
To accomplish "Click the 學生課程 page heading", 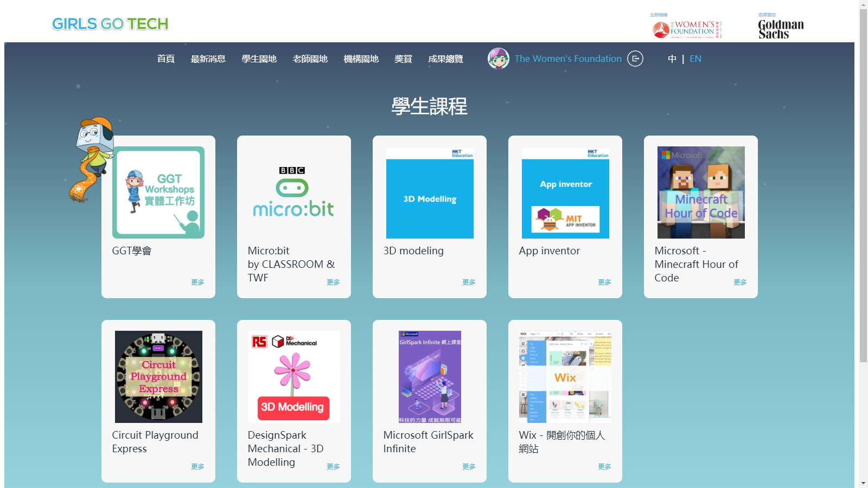I will coord(429,106).
